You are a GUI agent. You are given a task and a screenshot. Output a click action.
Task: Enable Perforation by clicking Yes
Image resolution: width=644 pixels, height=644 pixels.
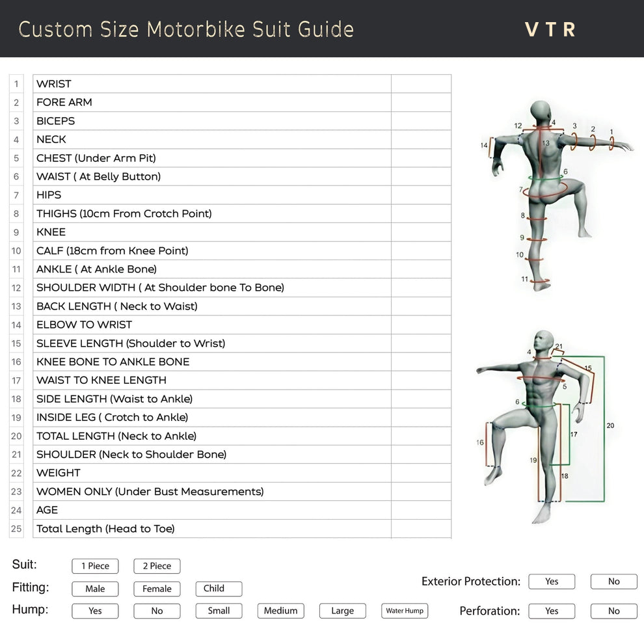[552, 611]
